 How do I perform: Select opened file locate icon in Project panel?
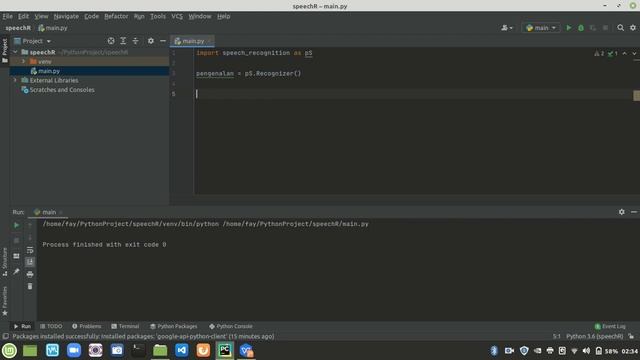111,41
